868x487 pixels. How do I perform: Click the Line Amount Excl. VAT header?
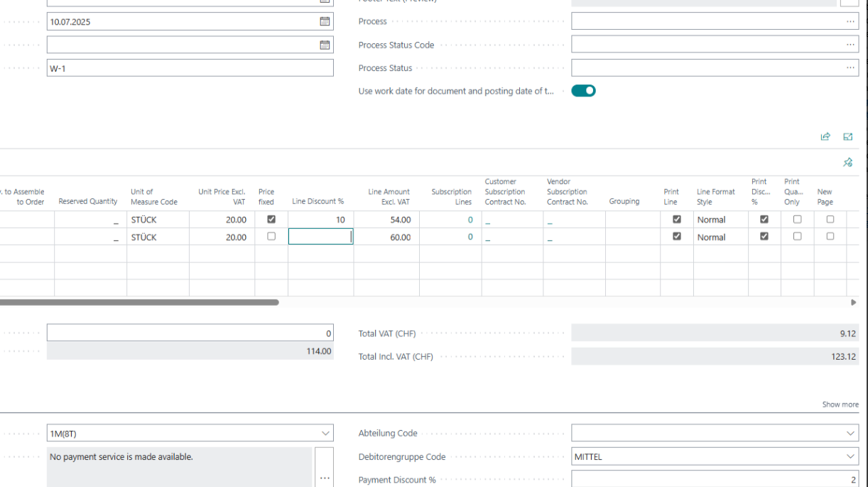pos(389,197)
